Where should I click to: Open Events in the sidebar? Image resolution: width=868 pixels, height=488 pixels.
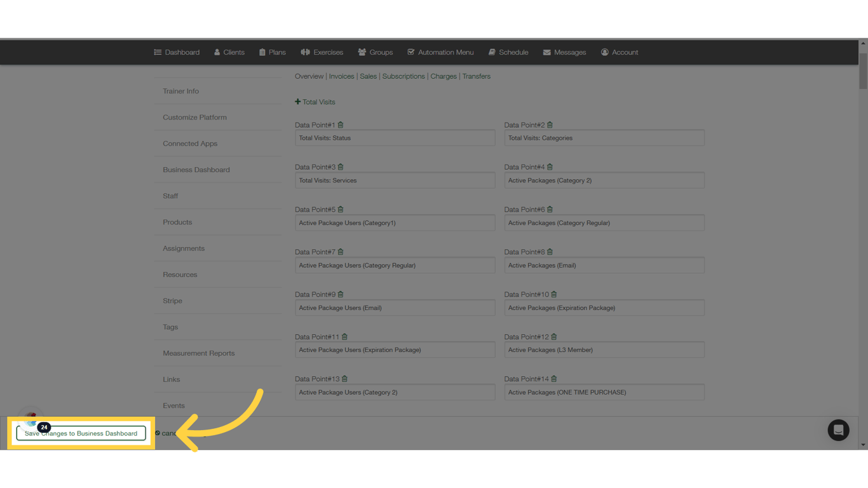click(x=218, y=405)
